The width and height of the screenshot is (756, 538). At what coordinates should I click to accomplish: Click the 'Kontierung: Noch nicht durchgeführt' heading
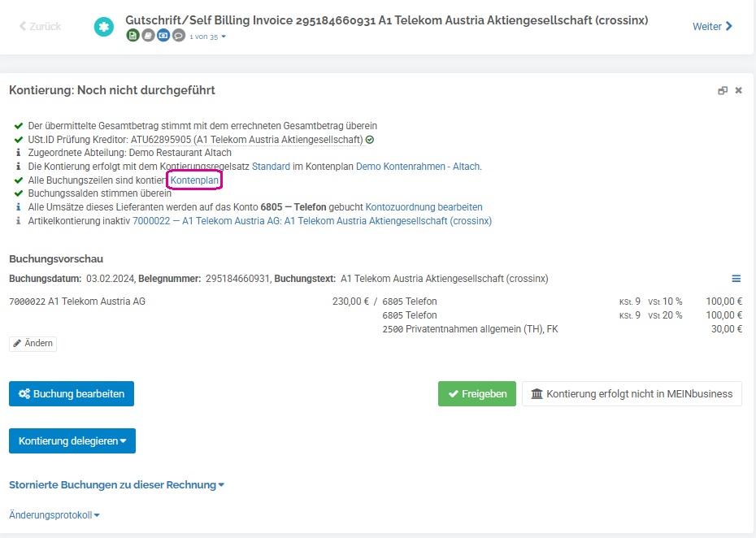[x=112, y=91]
